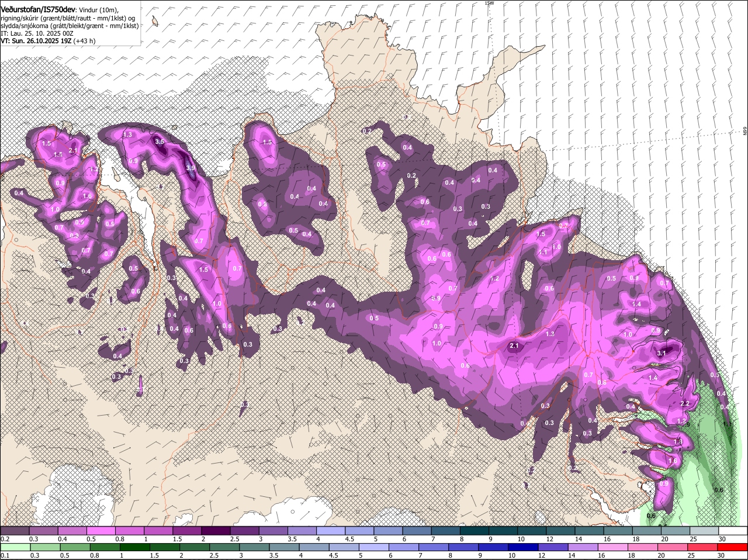The image size is (748, 560).
Task: Click the 3.9 snowfall value on the map
Action: click(190, 168)
